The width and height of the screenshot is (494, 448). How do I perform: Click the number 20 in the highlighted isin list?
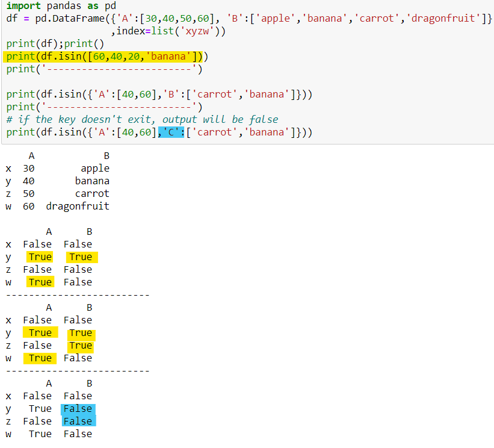[134, 57]
